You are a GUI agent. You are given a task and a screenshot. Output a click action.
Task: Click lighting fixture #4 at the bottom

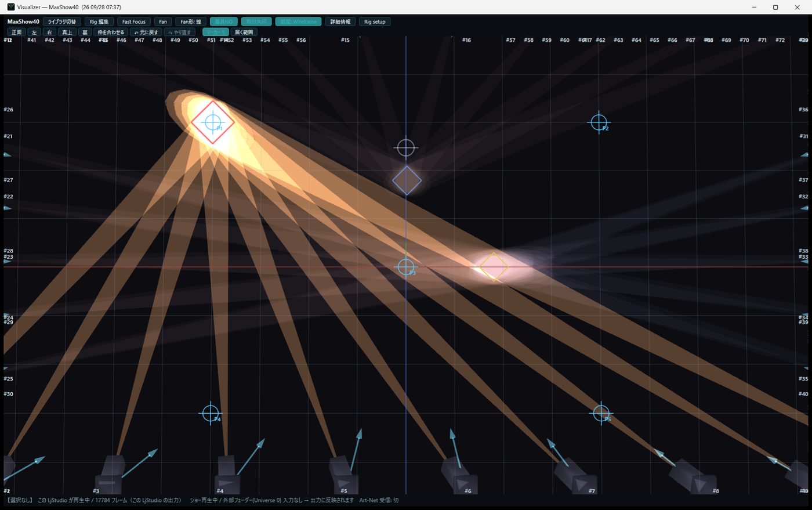click(x=227, y=475)
